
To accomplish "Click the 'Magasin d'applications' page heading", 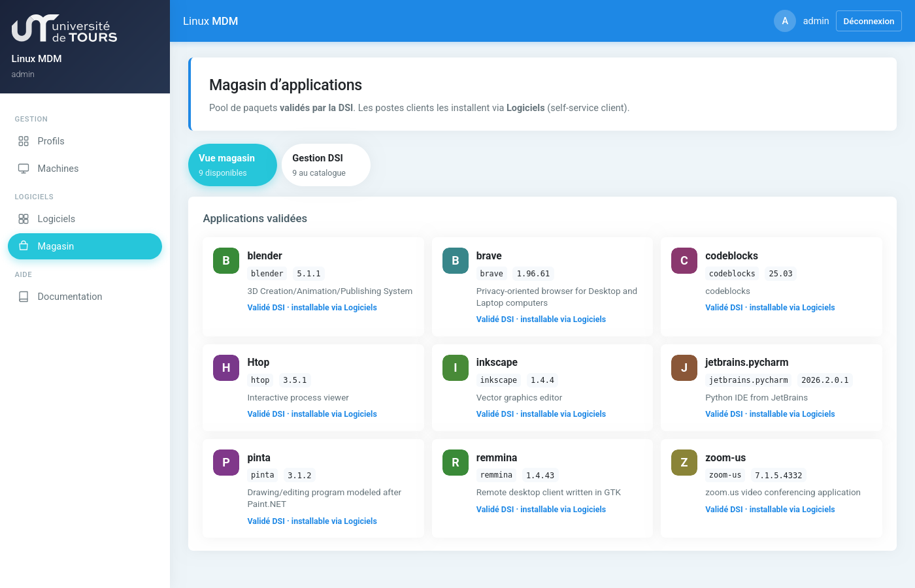I will [286, 85].
